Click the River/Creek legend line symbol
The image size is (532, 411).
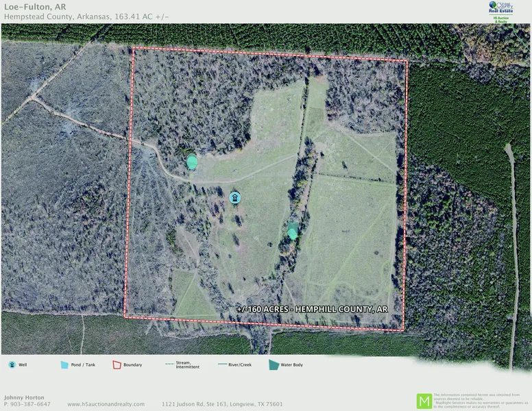[224, 364]
